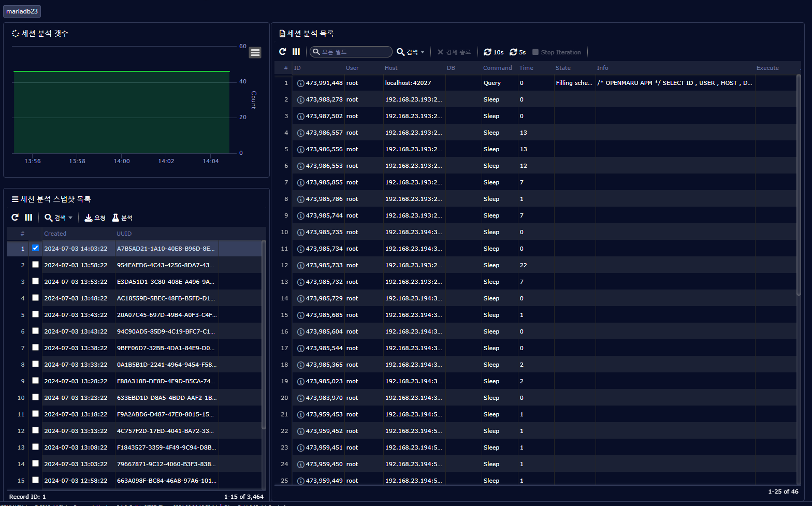This screenshot has height=506, width=812.
Task: Click the Time column header
Action: pyautogui.click(x=526, y=68)
